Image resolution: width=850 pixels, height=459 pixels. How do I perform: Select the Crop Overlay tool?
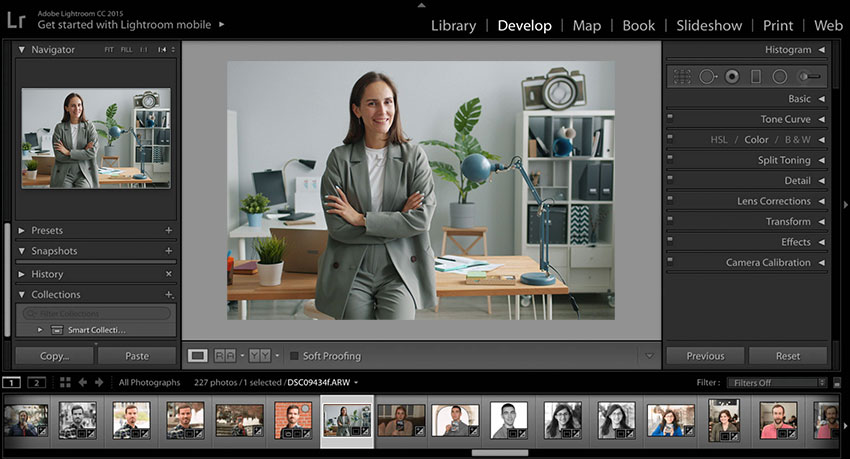point(682,76)
